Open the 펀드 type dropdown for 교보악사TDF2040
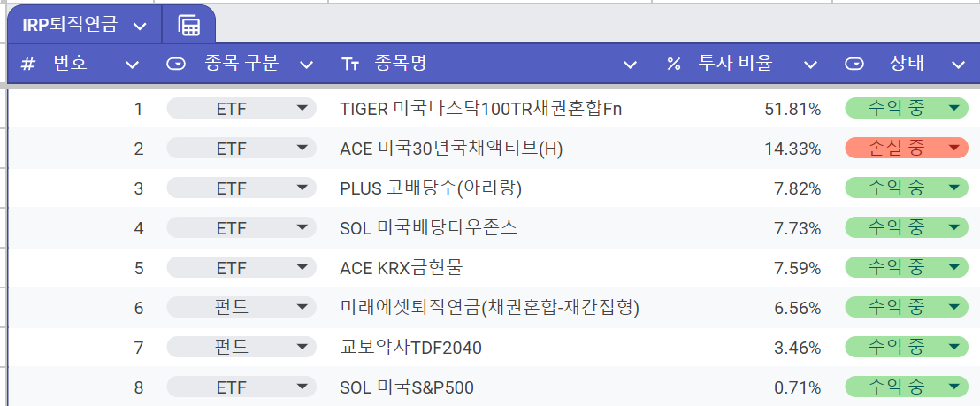 (x=241, y=348)
